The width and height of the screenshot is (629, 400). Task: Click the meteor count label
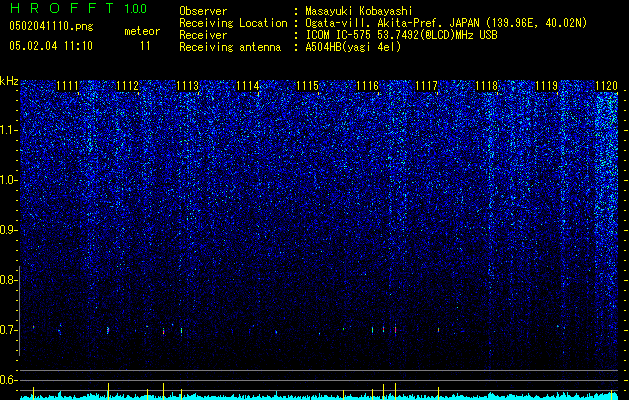tap(142, 31)
